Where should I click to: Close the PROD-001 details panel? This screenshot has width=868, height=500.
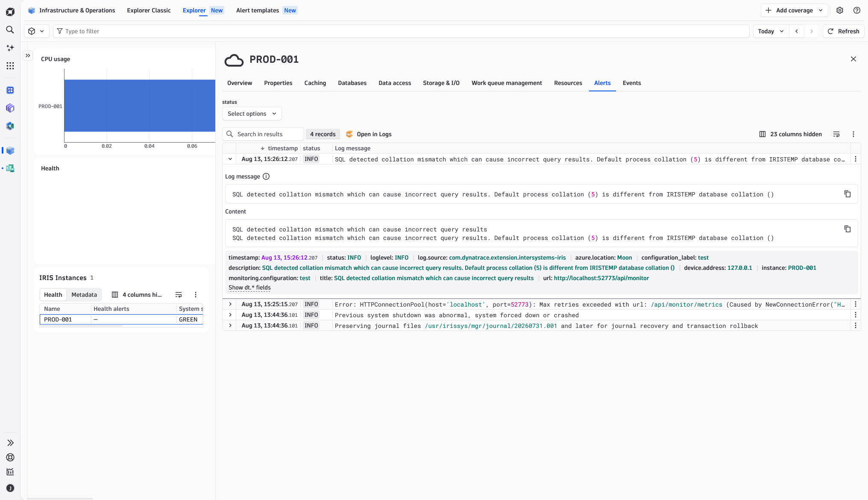853,59
